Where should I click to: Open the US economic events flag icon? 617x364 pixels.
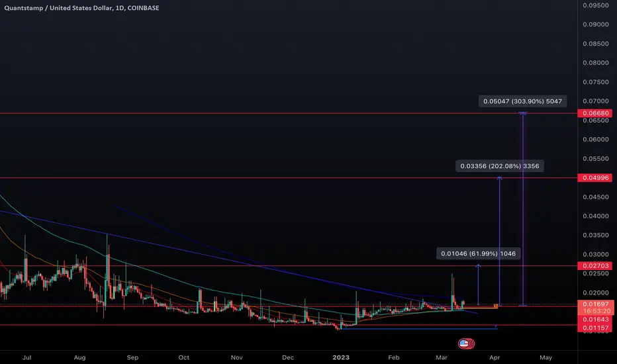(x=464, y=343)
